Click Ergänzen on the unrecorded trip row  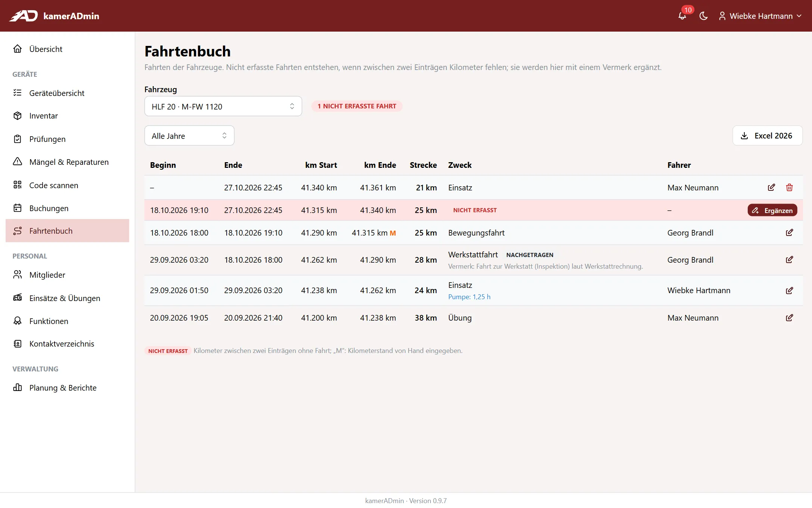[772, 210]
